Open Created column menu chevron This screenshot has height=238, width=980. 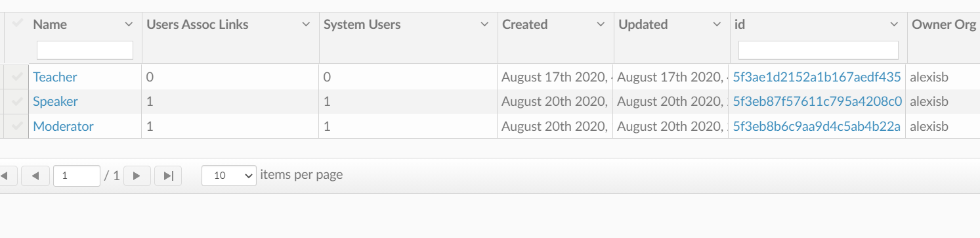601,24
